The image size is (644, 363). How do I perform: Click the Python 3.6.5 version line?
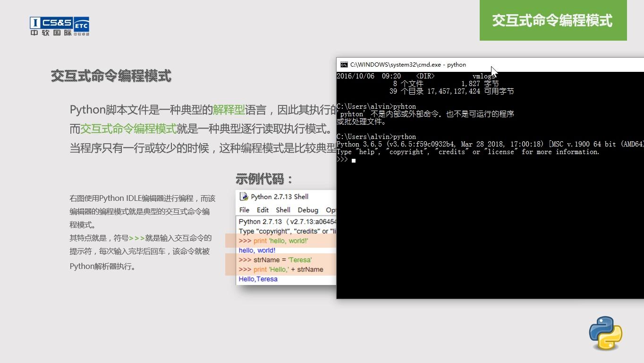(x=490, y=144)
